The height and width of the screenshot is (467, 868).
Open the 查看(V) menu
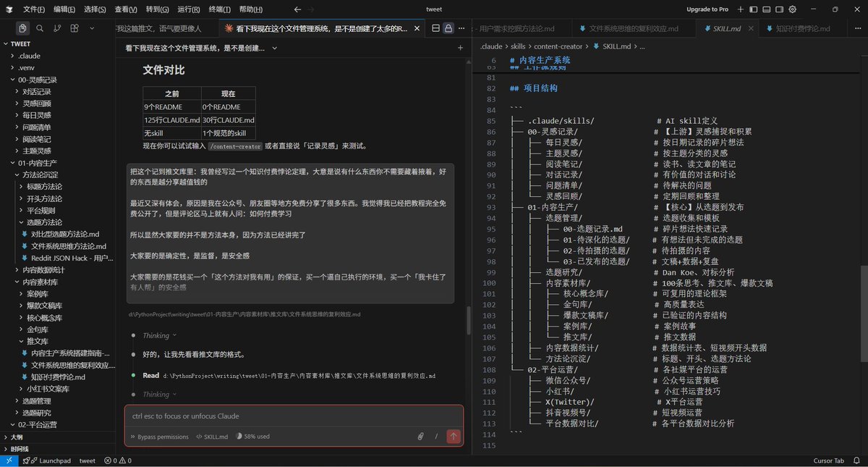[x=127, y=9]
